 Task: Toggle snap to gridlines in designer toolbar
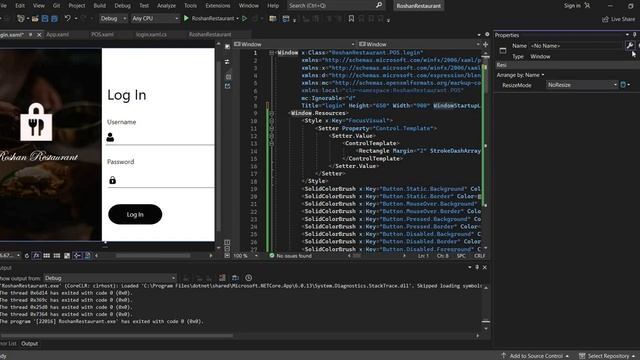[57, 256]
